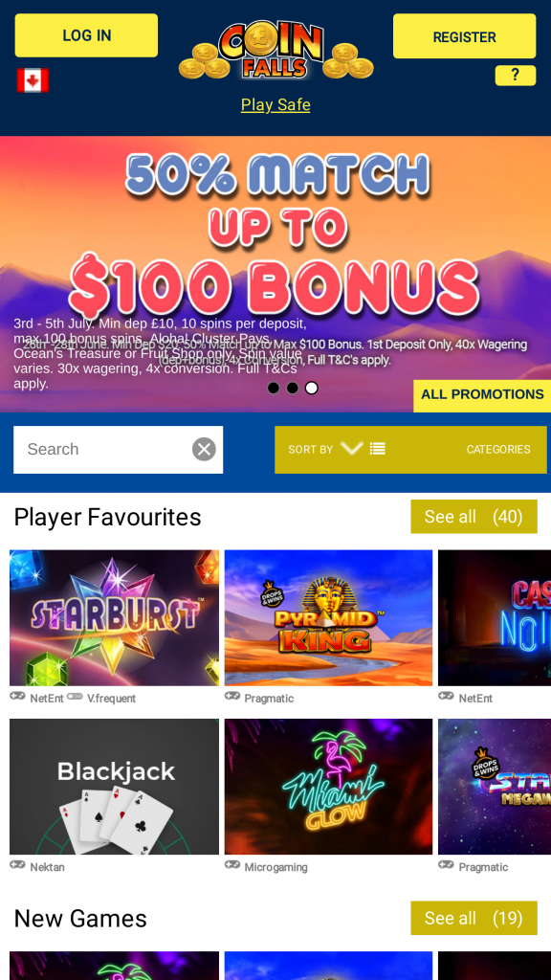This screenshot has height=980, width=551.
Task: Select the first banner carousel dot
Action: point(273,389)
